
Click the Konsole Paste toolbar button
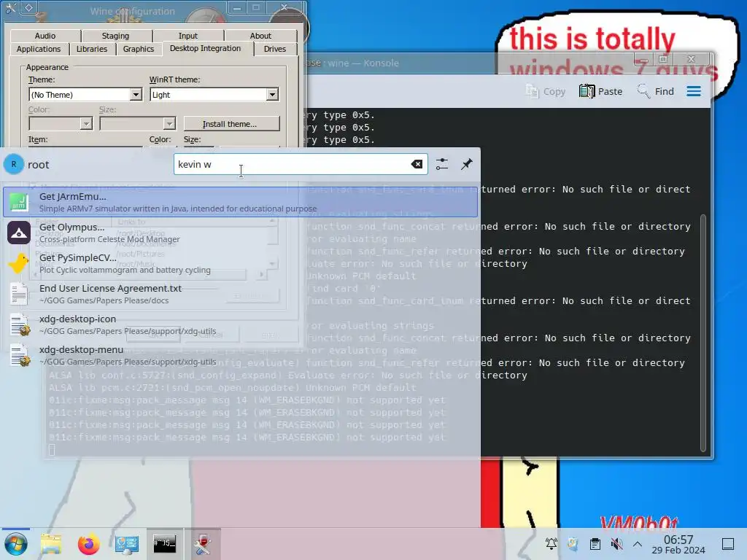tap(600, 91)
